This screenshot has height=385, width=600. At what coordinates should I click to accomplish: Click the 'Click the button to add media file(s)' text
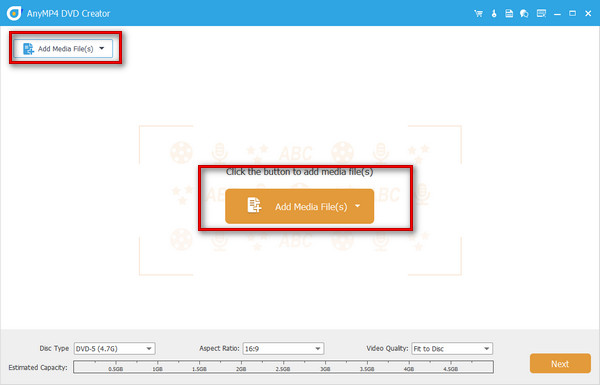(x=299, y=172)
